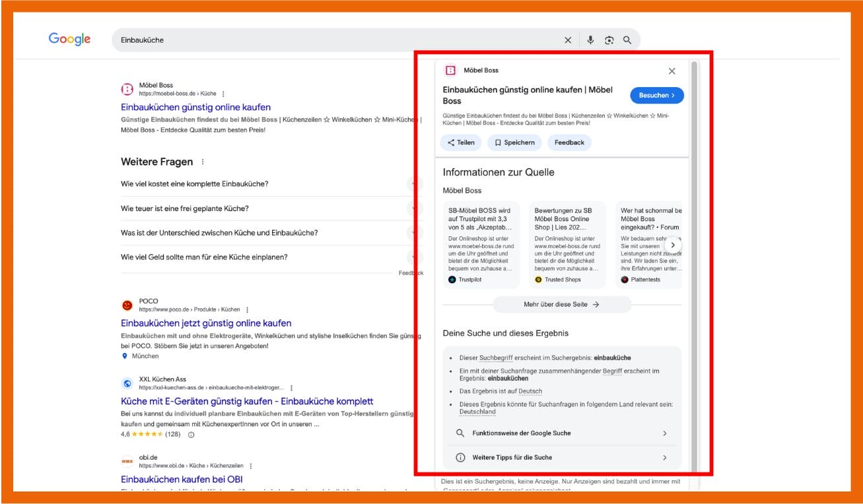The width and height of the screenshot is (863, 504).
Task: Open Google Lens image search icon
Action: click(x=609, y=40)
